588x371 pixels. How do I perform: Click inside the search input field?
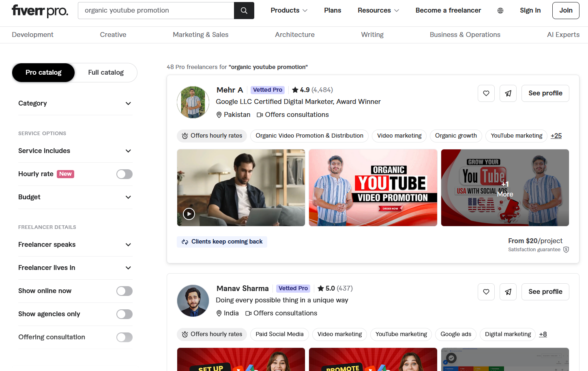click(156, 10)
